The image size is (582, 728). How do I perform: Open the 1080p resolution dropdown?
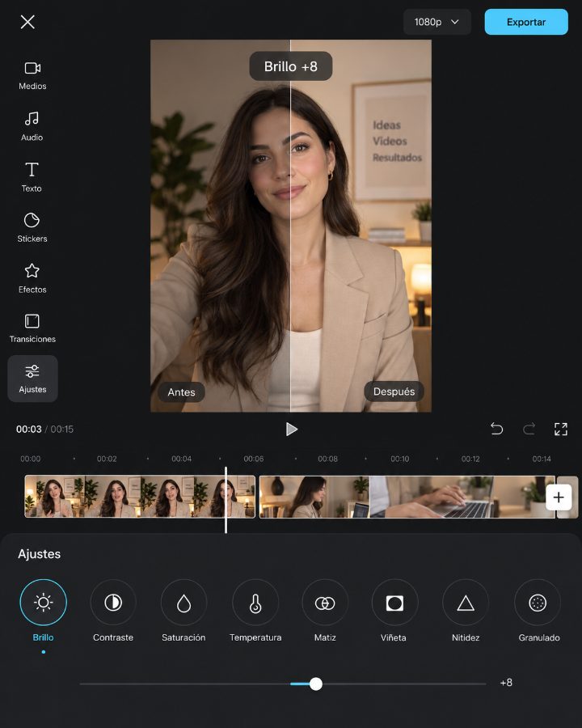[x=436, y=22]
